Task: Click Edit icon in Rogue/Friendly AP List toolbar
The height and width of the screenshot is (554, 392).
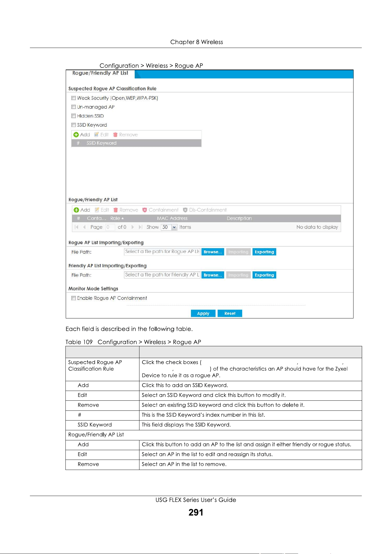Action: [x=97, y=210]
